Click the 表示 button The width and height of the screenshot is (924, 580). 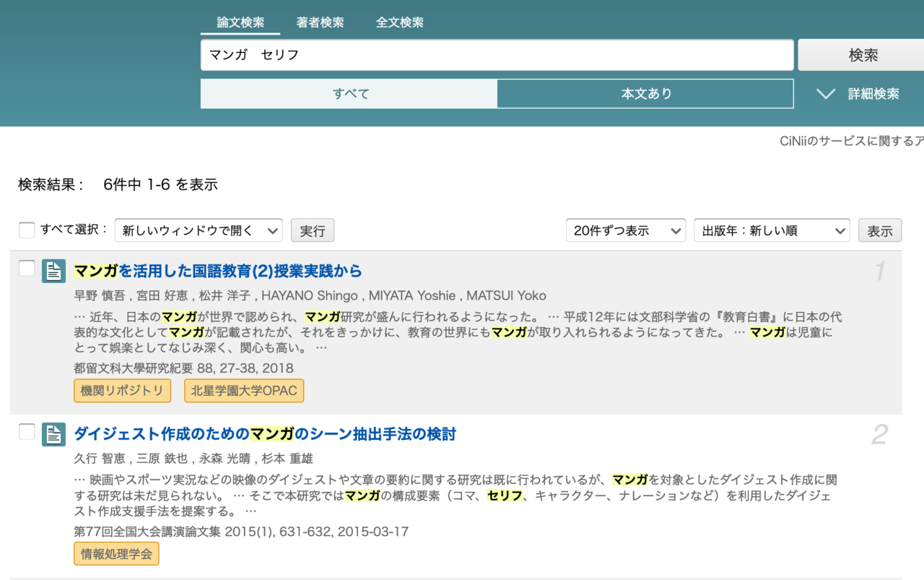pyautogui.click(x=880, y=230)
